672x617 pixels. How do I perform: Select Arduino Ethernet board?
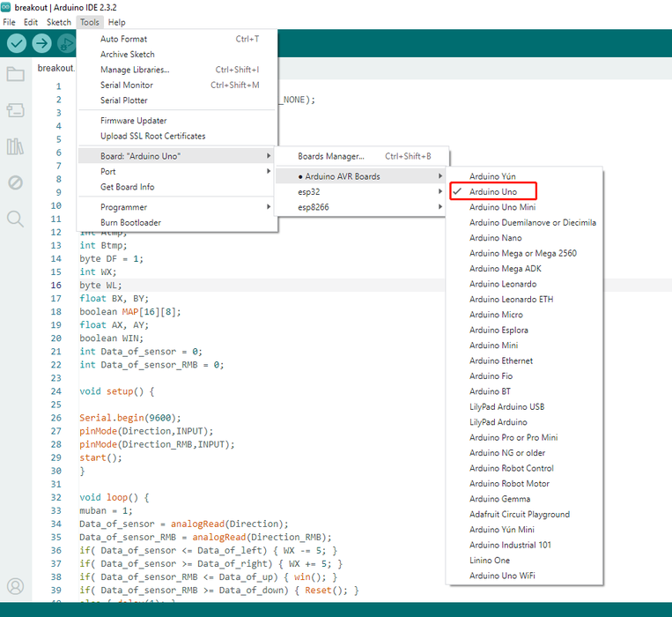(x=524, y=361)
